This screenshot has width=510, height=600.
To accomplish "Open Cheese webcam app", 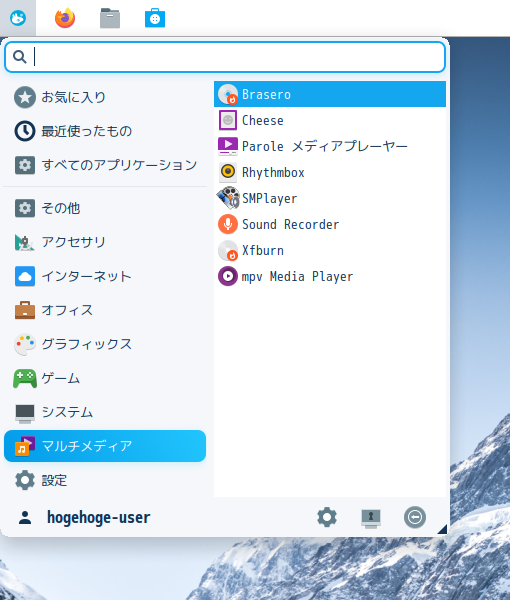I will [x=330, y=120].
